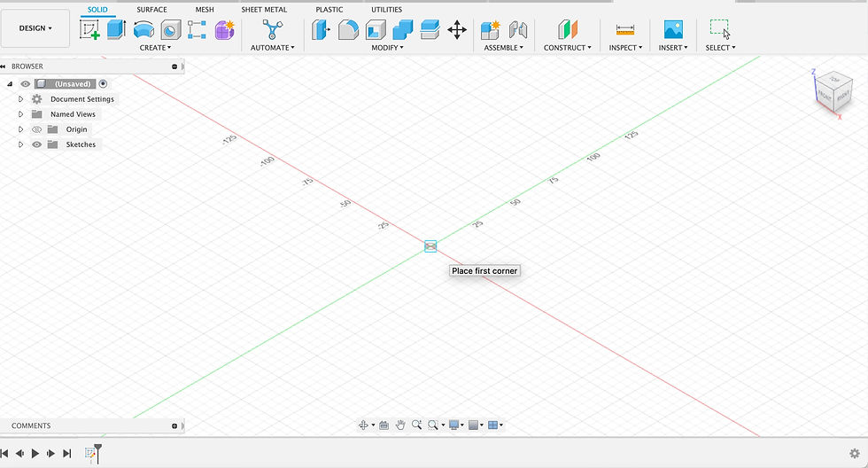Click the Zoom Window icon
Viewport: 868px width, 468px height.
tap(433, 425)
